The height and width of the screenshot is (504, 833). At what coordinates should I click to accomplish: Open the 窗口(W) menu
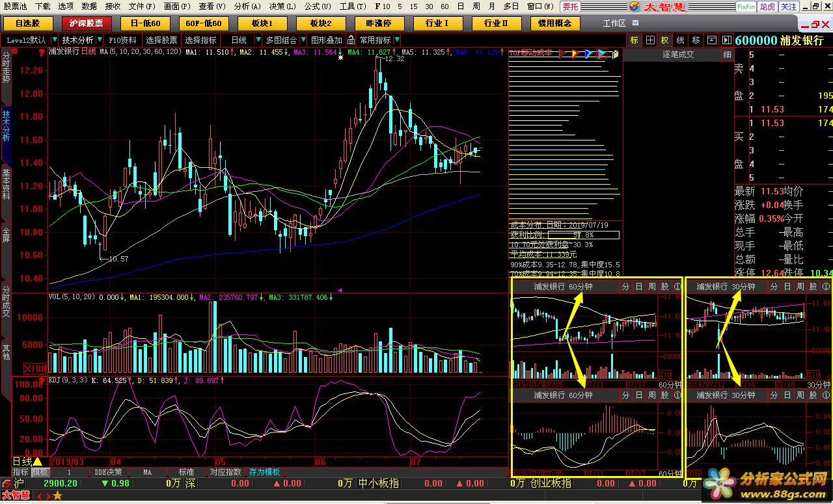[540, 7]
